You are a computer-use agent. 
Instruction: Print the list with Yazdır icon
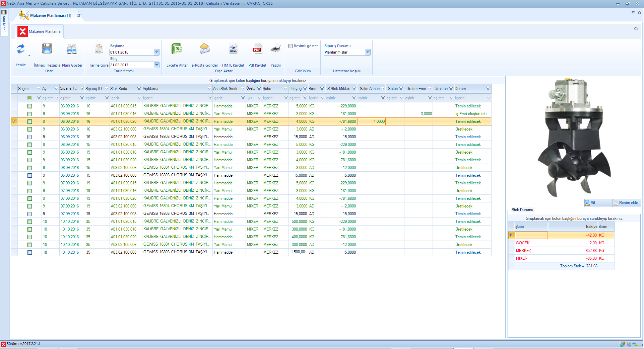276,49
